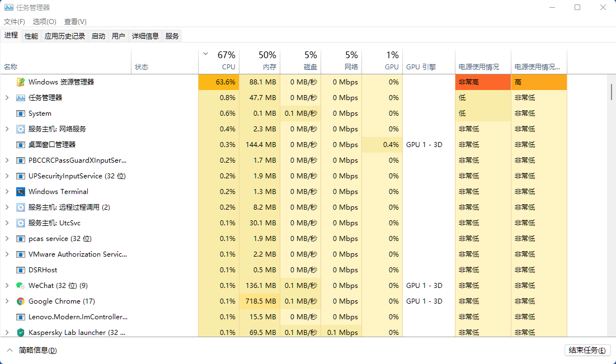616x364 pixels.
Task: Sort by the CPU column header
Action: point(219,62)
